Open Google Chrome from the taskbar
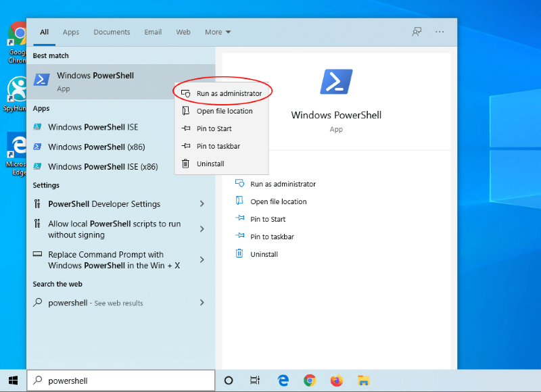Screen dimensions: 541x392 (x=310, y=381)
